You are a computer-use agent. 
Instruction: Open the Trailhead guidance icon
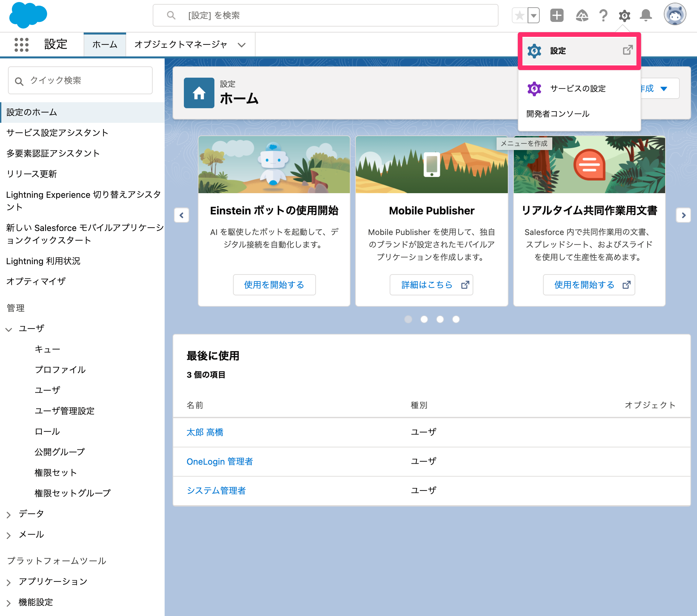click(582, 15)
